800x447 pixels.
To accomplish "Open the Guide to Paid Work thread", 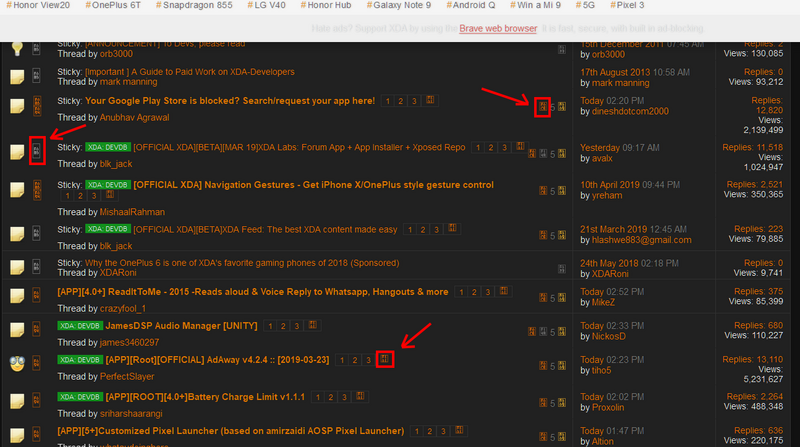I will point(190,72).
